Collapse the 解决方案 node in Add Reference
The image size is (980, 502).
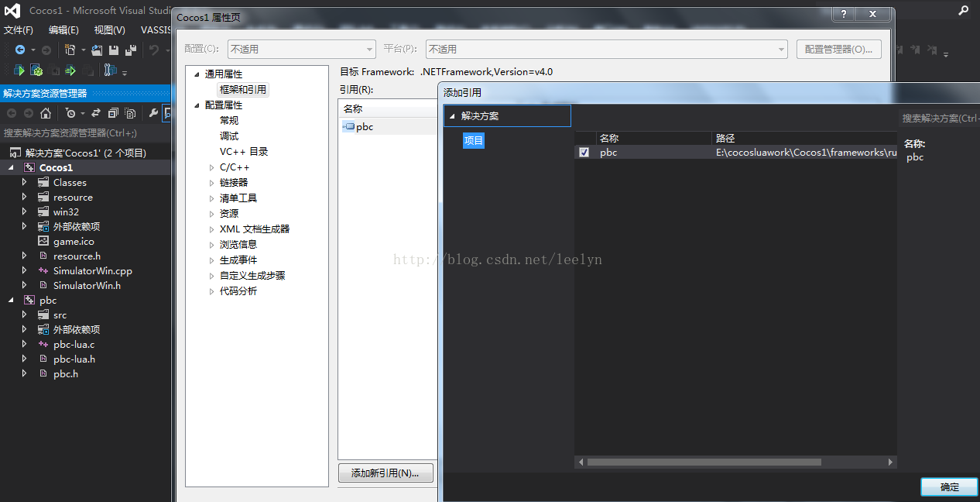(452, 116)
